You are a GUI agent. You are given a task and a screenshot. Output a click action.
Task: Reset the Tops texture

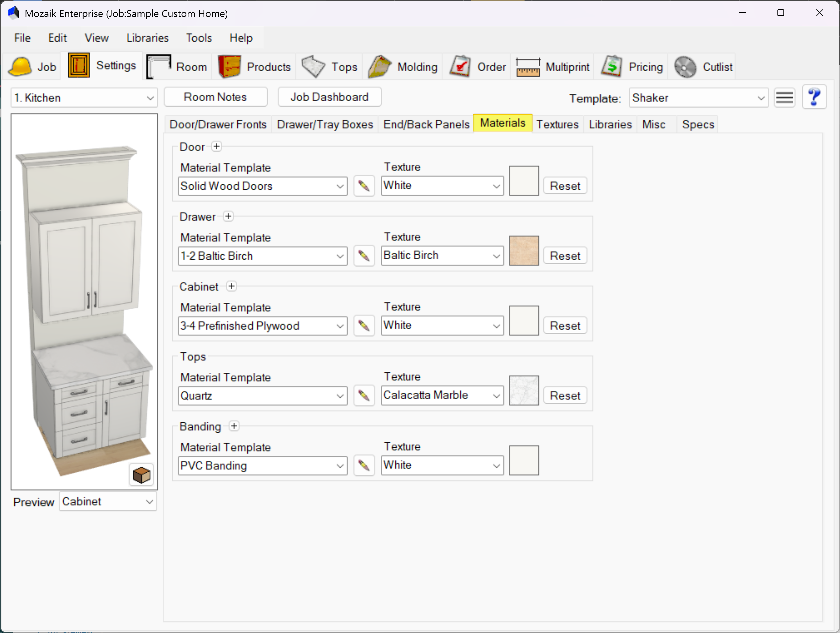[x=565, y=396]
